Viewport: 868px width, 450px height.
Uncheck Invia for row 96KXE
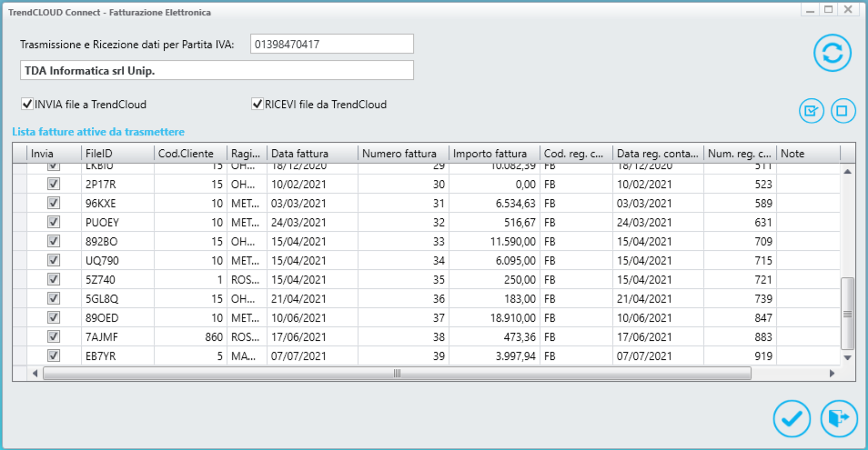(54, 203)
